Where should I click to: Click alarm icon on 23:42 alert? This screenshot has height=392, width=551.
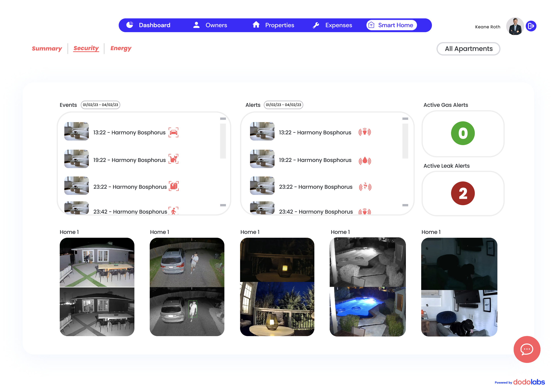pos(364,212)
